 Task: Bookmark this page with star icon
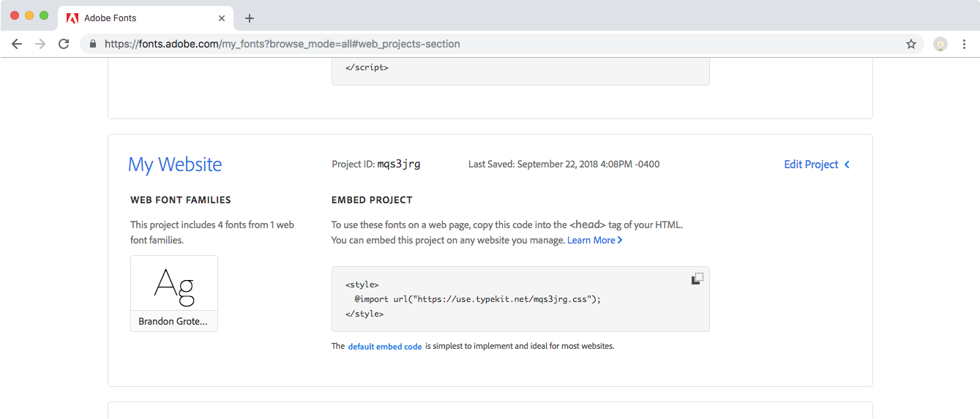click(911, 44)
